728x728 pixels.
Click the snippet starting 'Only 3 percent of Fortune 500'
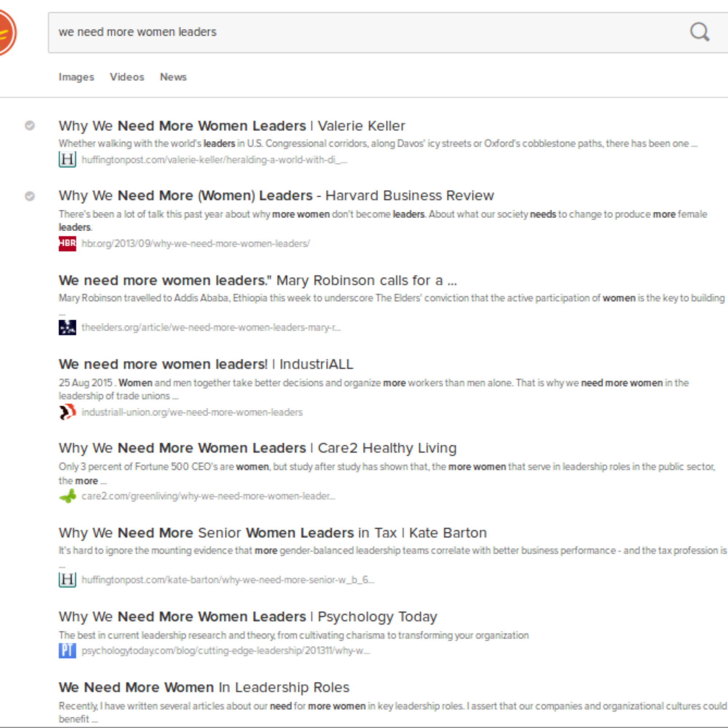click(x=387, y=473)
